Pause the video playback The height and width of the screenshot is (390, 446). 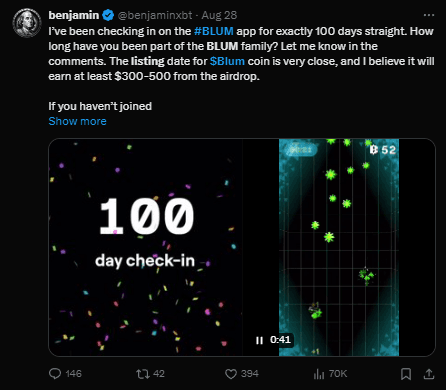click(259, 340)
